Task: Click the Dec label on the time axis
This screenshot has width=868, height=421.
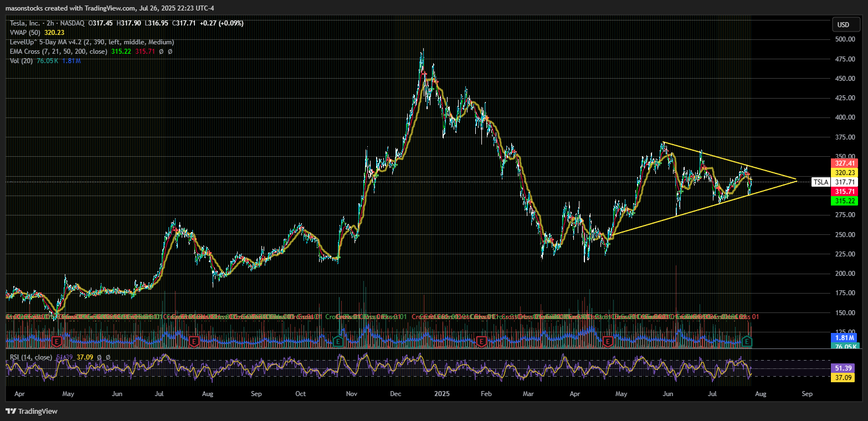Action: (396, 394)
